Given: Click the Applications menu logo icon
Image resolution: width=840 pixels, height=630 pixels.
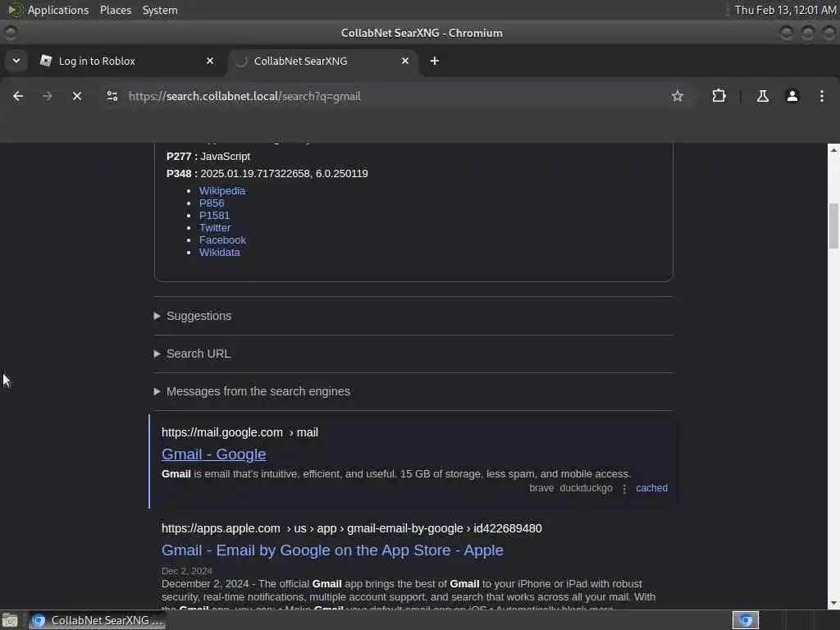Looking at the screenshot, I should tap(15, 10).
